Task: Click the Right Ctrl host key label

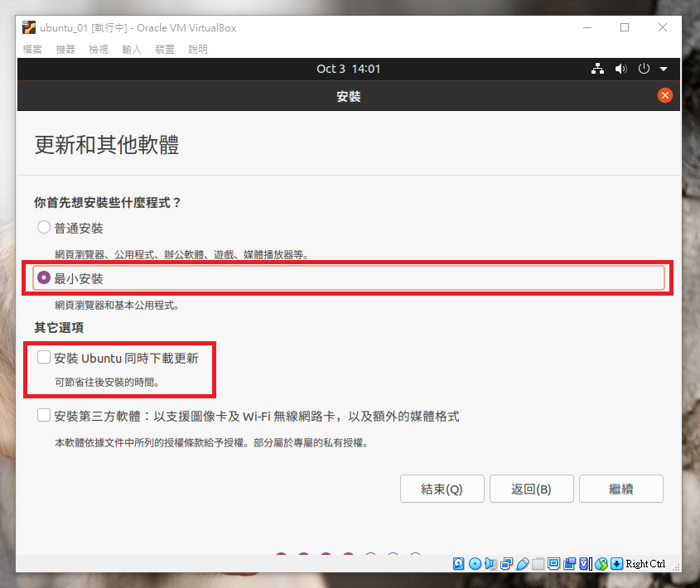Action: click(645, 564)
